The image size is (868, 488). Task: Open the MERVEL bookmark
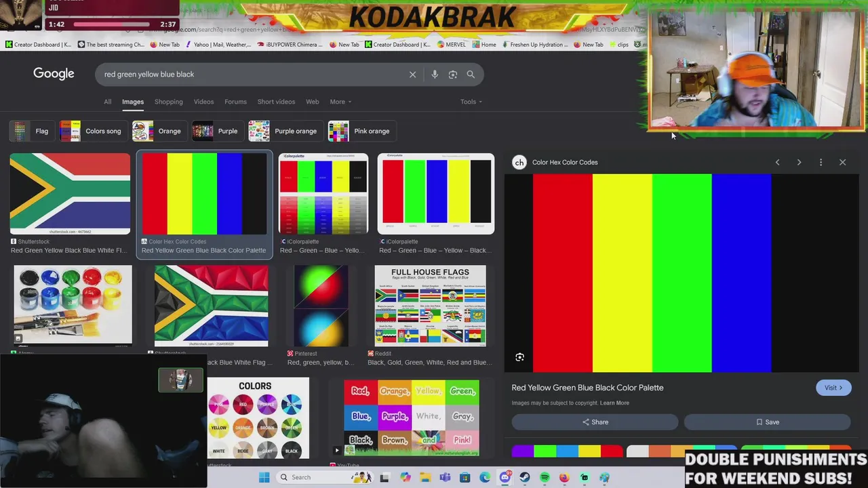coord(451,45)
